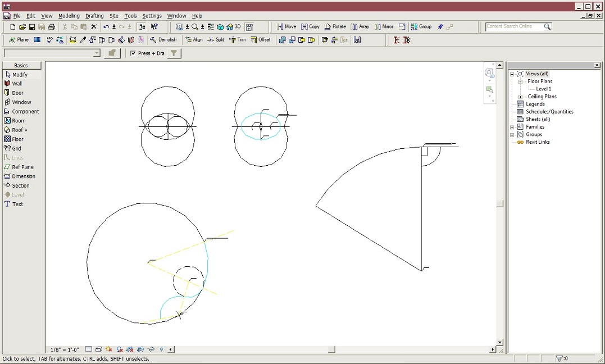Click the Rotate tool in toolbar
This screenshot has height=364, width=605.
pyautogui.click(x=335, y=26)
